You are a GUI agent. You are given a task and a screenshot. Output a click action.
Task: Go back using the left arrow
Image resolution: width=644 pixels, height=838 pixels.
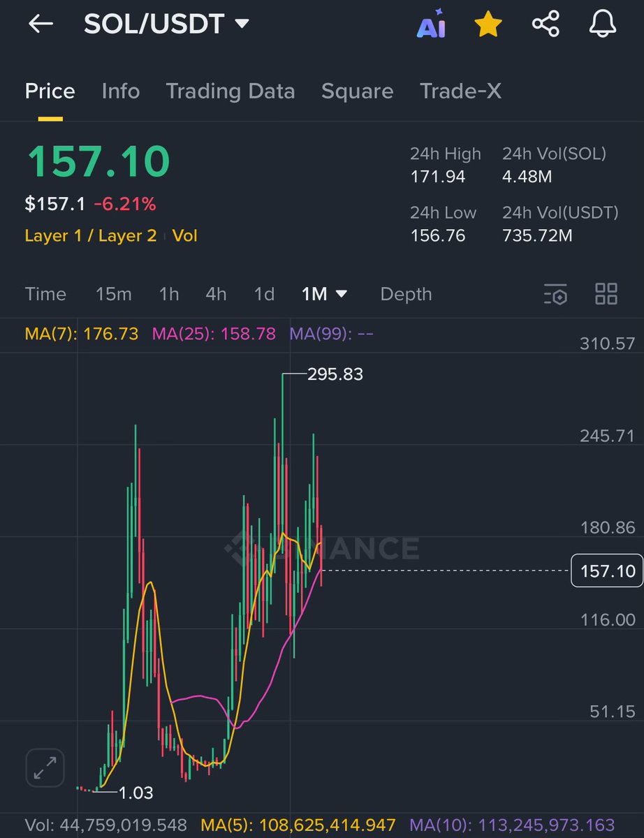coord(41,24)
